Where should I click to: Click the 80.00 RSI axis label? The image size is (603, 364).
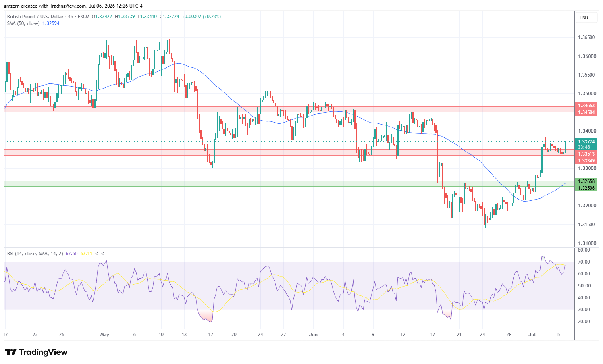[584, 250]
